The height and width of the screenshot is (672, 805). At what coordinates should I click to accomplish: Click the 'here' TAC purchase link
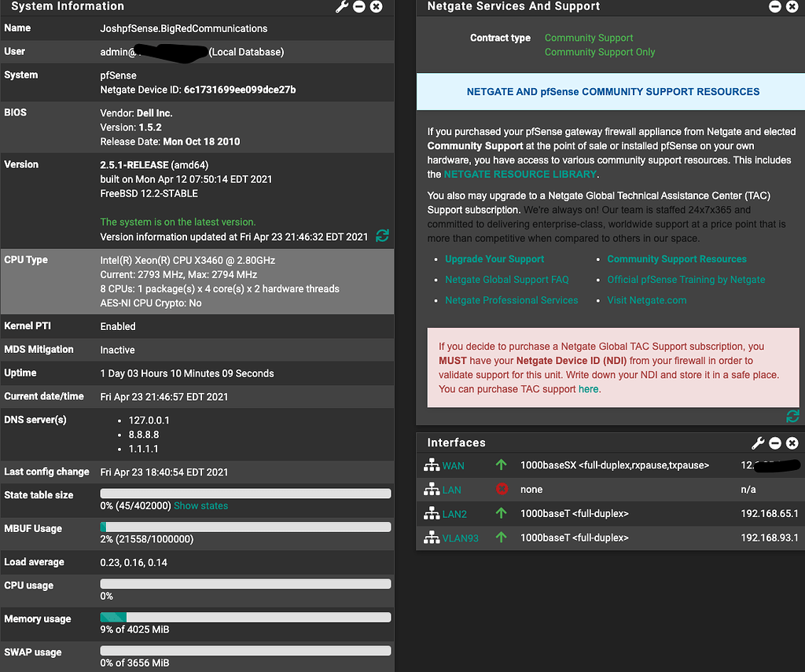[x=588, y=389]
